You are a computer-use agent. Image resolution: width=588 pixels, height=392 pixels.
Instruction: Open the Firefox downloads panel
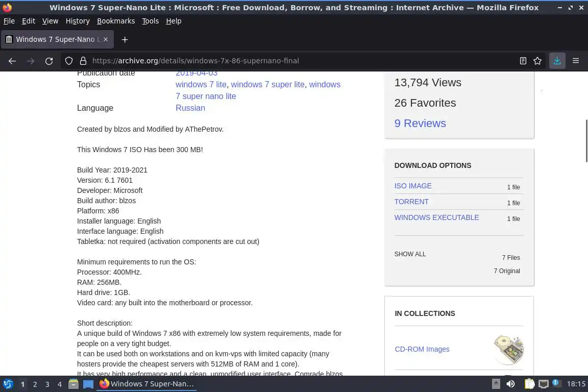coord(557,61)
